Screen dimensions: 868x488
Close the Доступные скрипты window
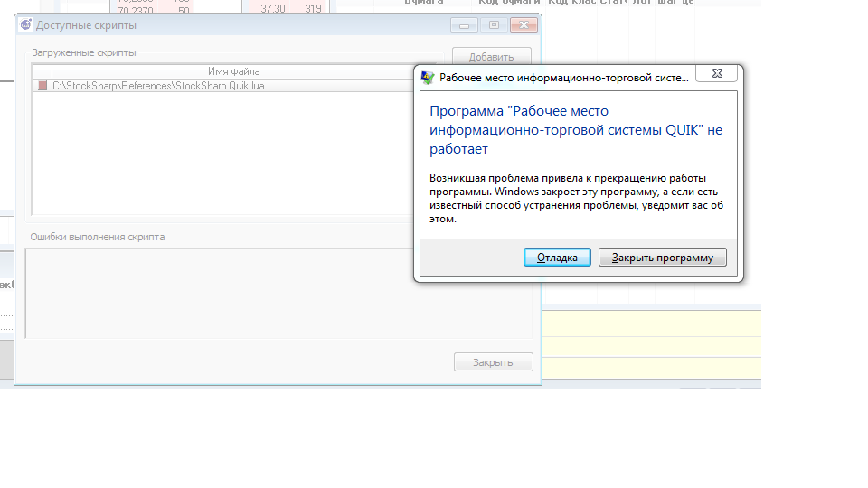524,25
